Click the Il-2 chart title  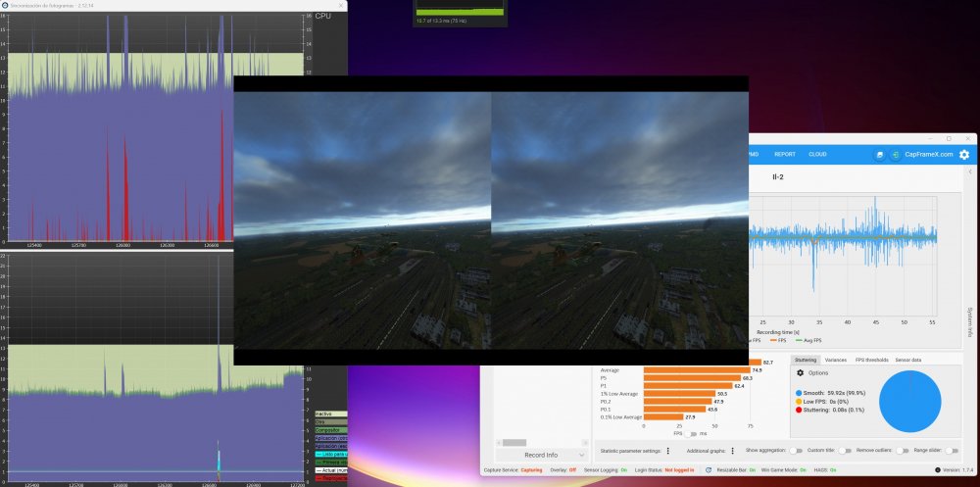tap(777, 177)
